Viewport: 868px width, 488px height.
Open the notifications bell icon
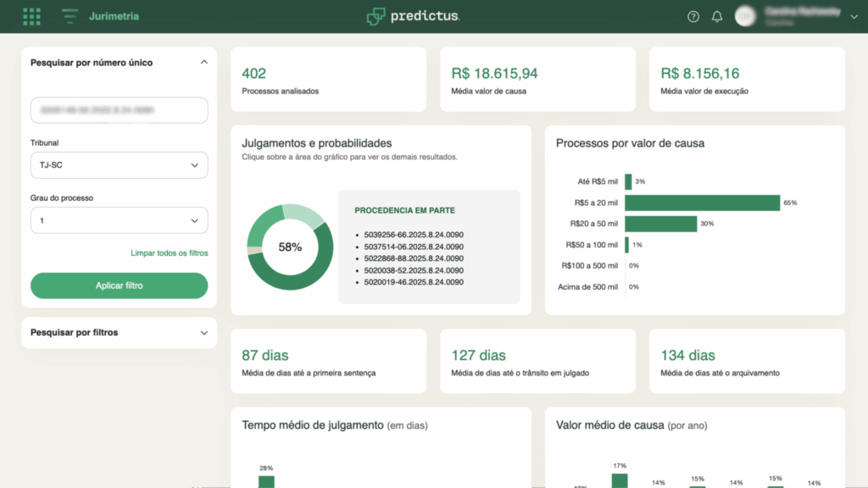tap(716, 16)
